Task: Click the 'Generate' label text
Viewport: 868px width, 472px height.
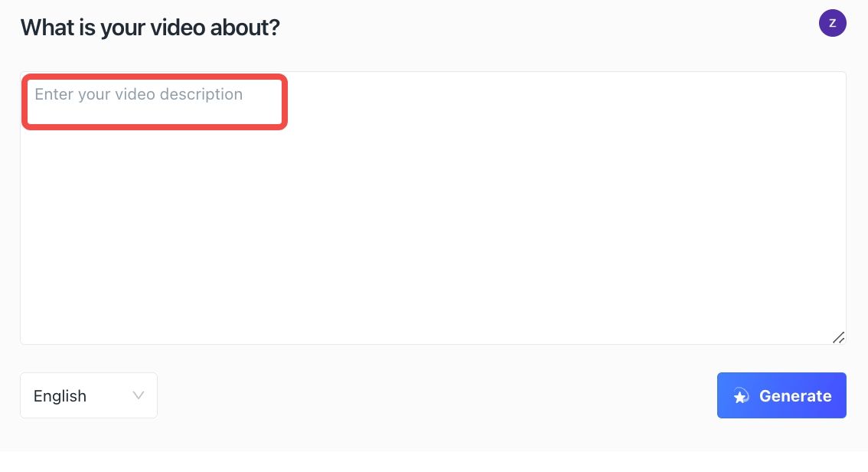Action: tap(795, 395)
